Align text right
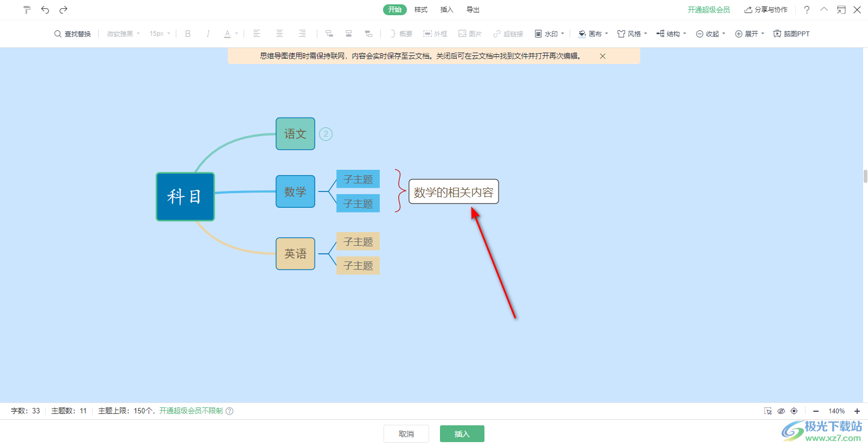Screen dimensions: 868x447 click(302, 34)
